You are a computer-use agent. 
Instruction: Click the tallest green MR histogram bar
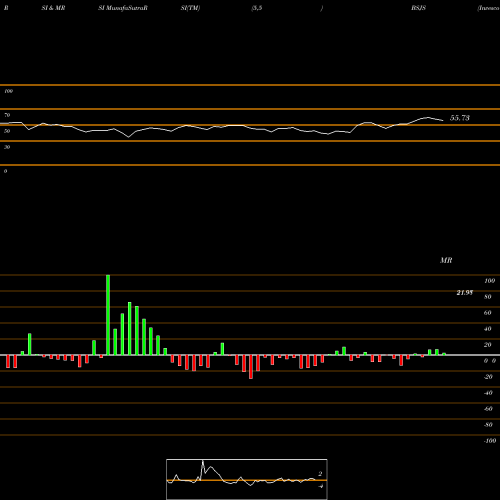point(108,315)
